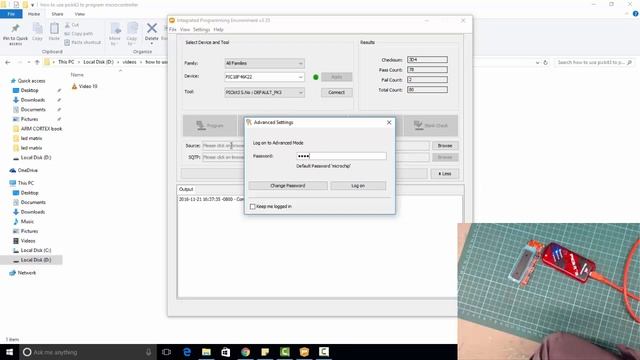Screen dimensions: 640x360
Task: Open File Explorer from the taskbar
Action: pyautogui.click(x=206, y=352)
